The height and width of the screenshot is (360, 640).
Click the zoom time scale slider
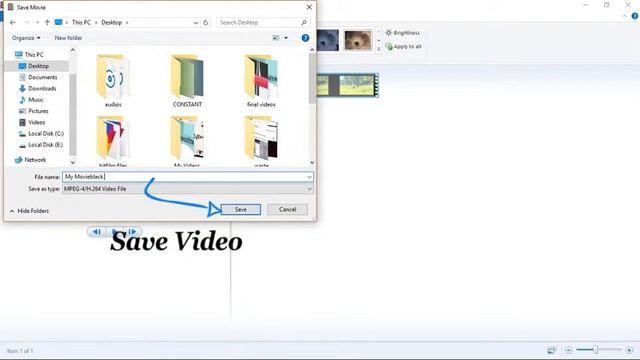(598, 350)
